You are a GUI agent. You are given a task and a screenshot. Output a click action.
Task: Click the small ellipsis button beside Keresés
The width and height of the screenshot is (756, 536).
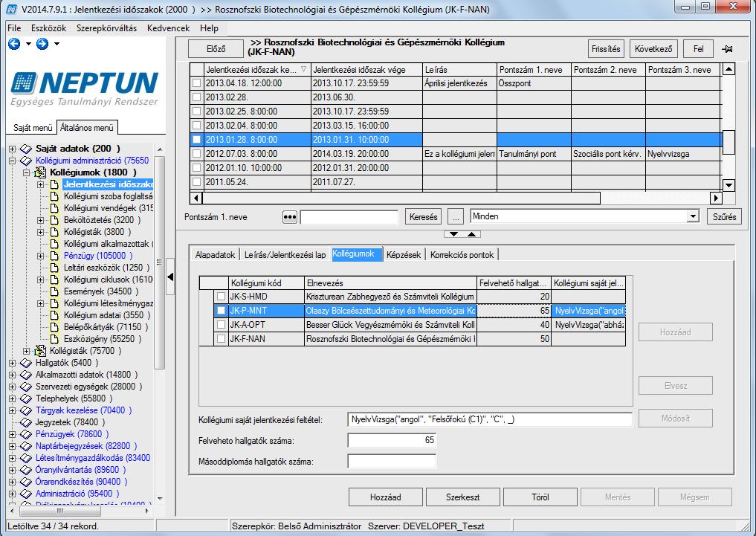456,217
